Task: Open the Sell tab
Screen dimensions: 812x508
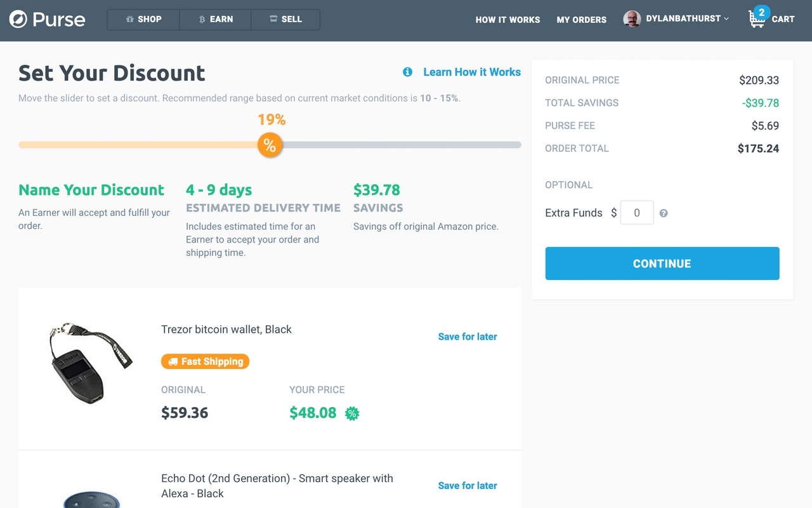Action: (285, 19)
